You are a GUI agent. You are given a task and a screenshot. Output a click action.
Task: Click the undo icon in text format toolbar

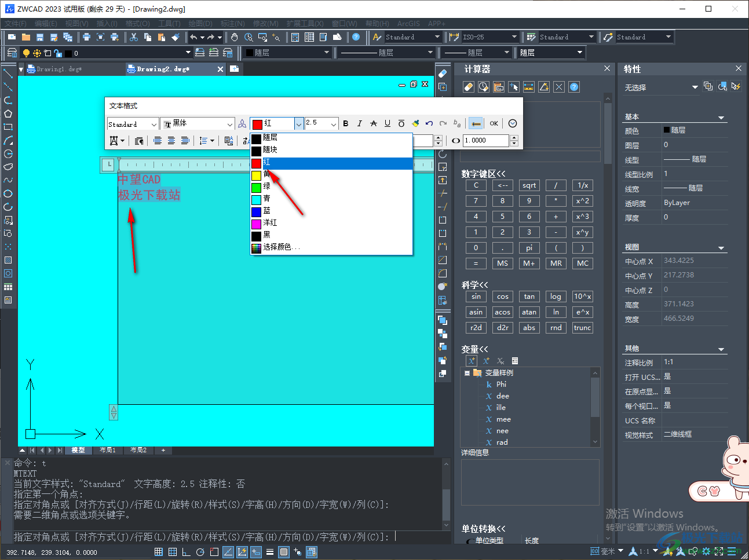(429, 123)
